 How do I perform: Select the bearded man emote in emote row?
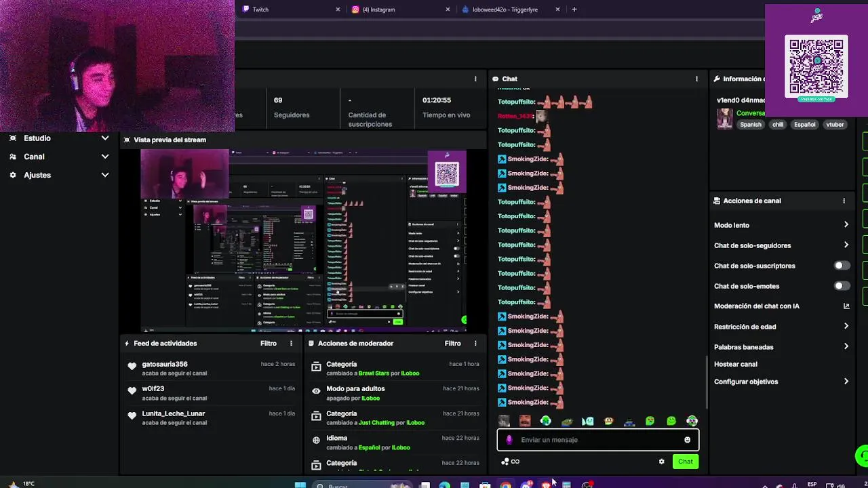point(525,421)
